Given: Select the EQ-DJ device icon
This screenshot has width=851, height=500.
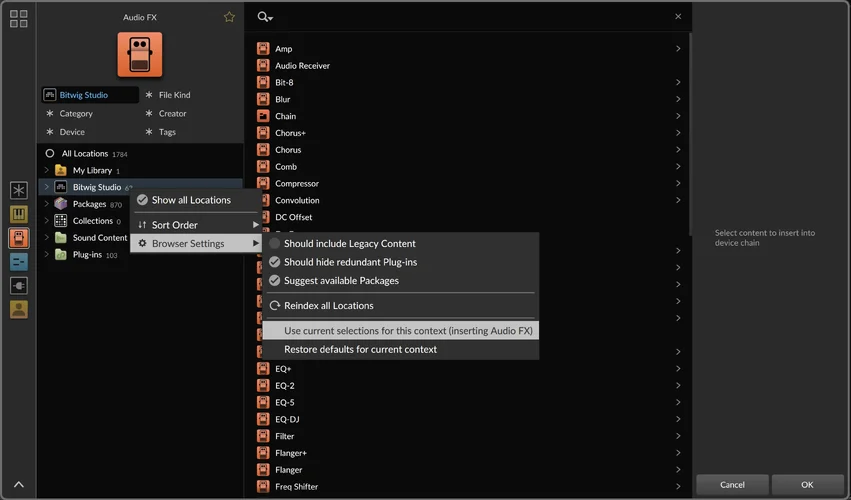Looking at the screenshot, I should [263, 419].
